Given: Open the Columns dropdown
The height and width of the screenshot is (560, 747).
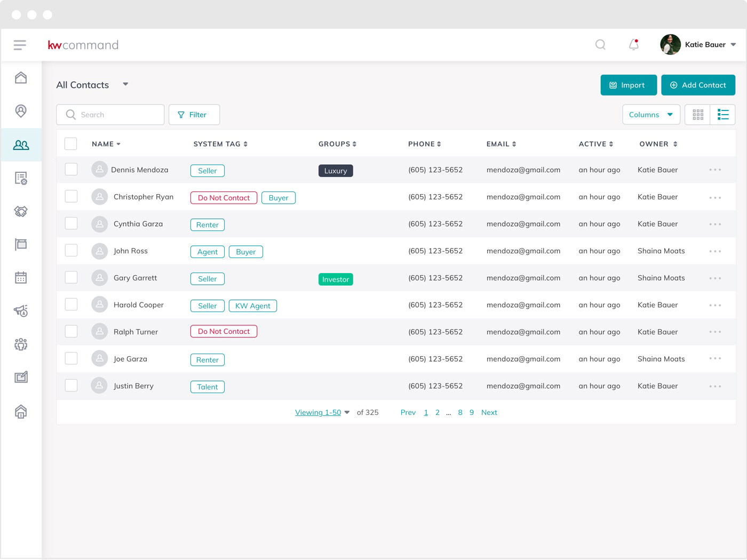Looking at the screenshot, I should [651, 115].
